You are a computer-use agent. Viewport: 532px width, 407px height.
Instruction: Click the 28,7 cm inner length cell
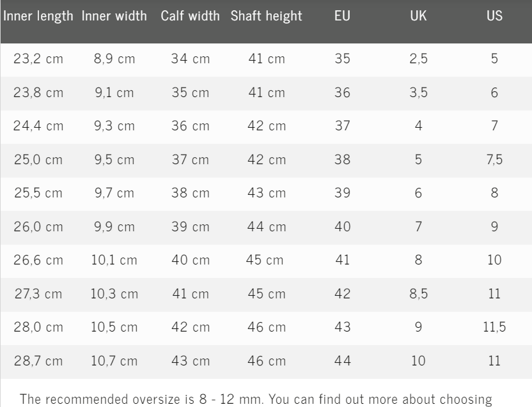click(38, 361)
